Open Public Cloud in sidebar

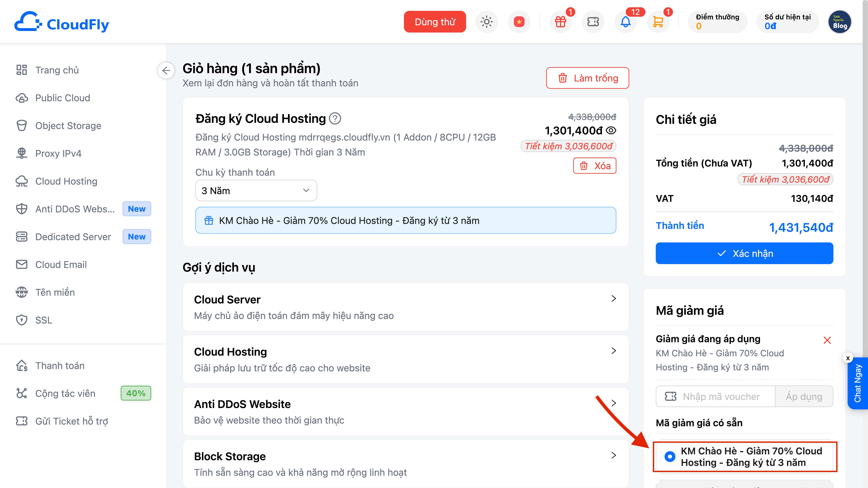pos(53,98)
